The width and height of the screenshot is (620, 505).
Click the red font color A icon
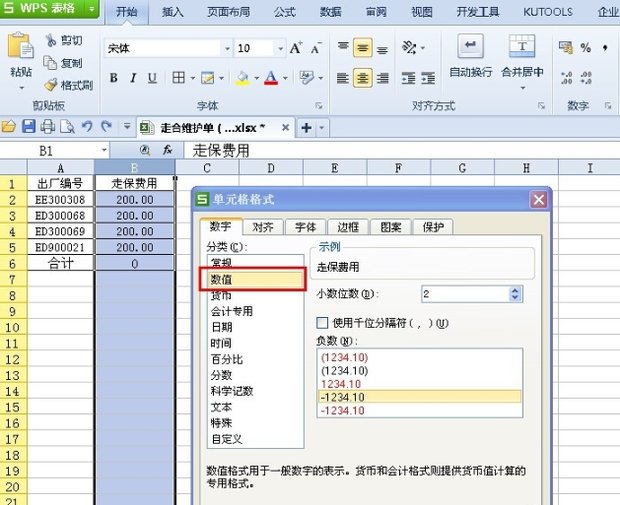271,78
